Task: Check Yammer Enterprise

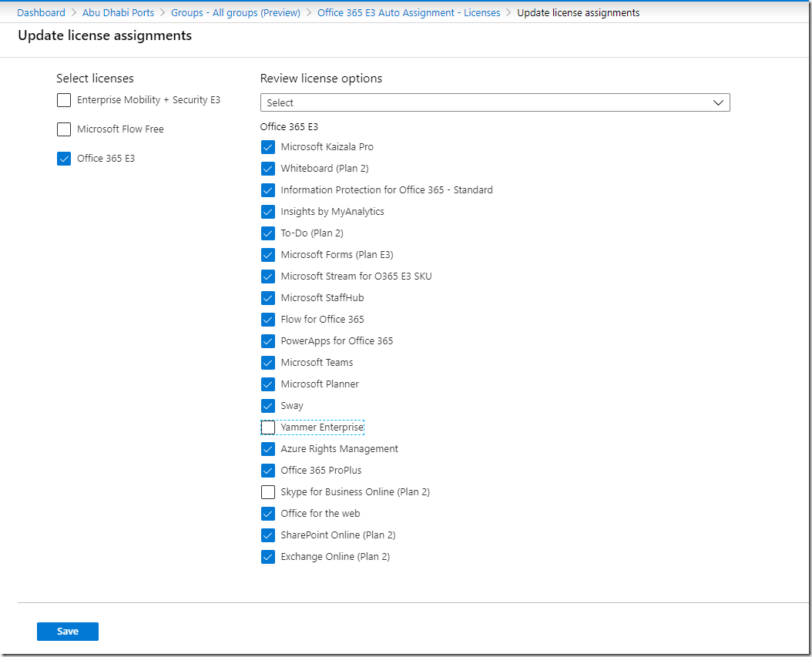Action: click(268, 427)
